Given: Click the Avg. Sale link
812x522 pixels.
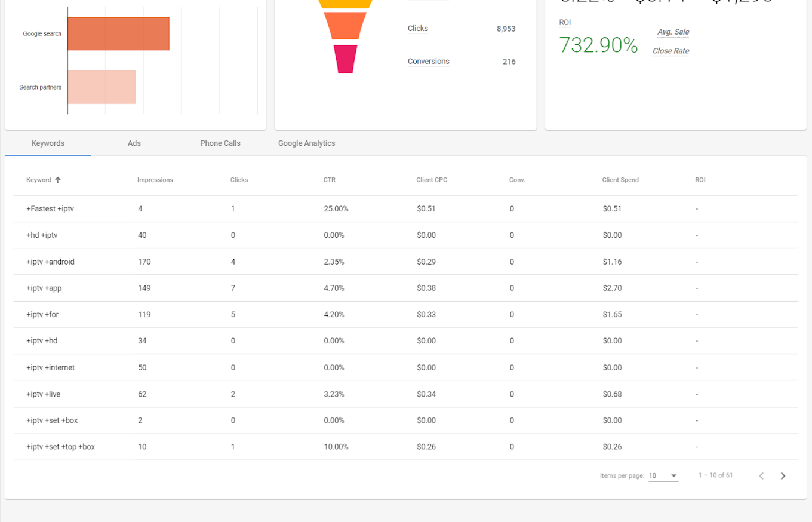Looking at the screenshot, I should (673, 32).
